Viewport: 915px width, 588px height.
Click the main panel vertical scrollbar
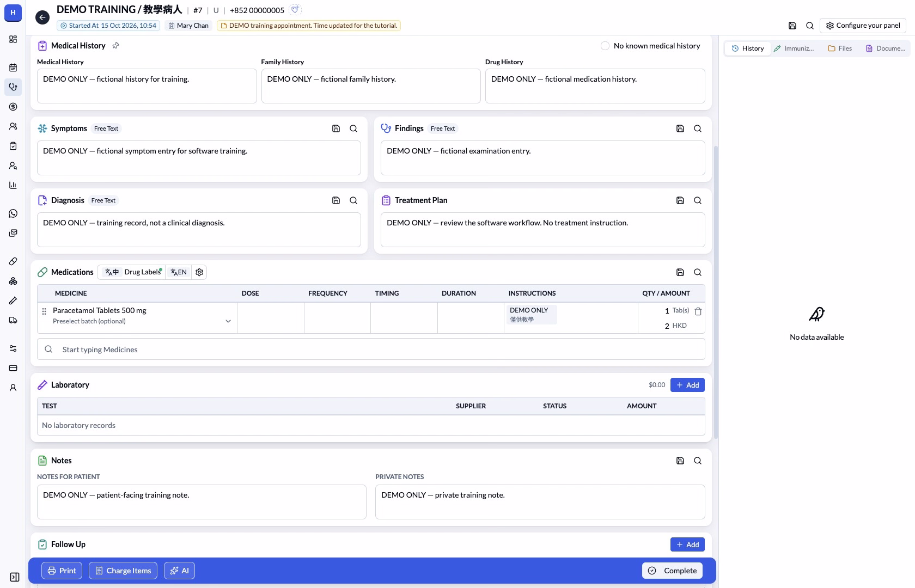pos(716,292)
